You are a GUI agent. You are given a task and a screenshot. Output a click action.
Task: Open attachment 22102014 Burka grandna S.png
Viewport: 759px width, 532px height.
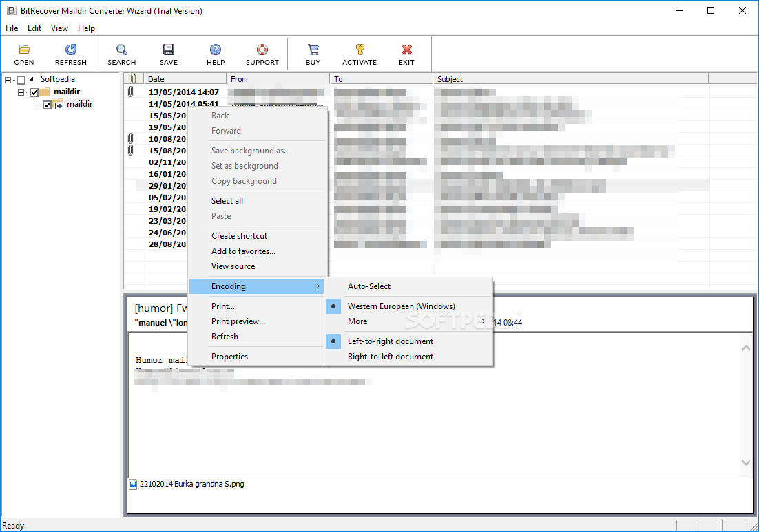coord(191,484)
